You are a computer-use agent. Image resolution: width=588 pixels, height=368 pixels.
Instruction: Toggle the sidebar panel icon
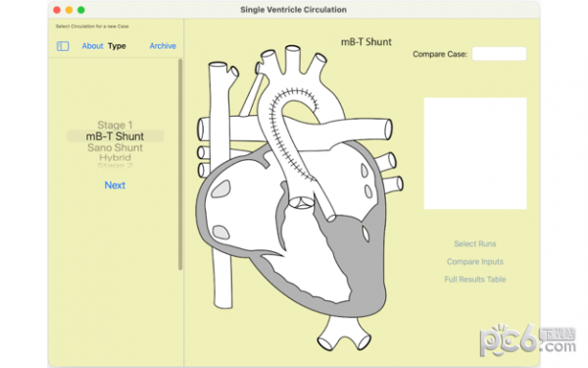pos(63,46)
